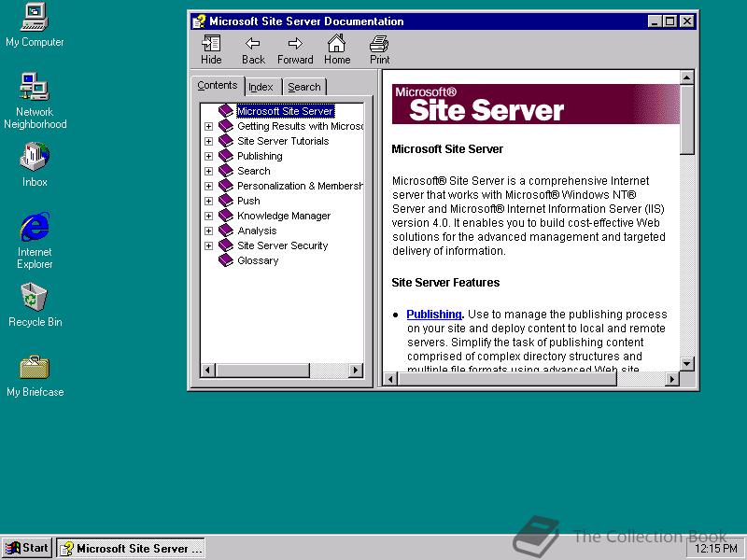747x560 pixels.
Task: Click the contents tree horizontal scroll thumb
Action: coord(262,370)
